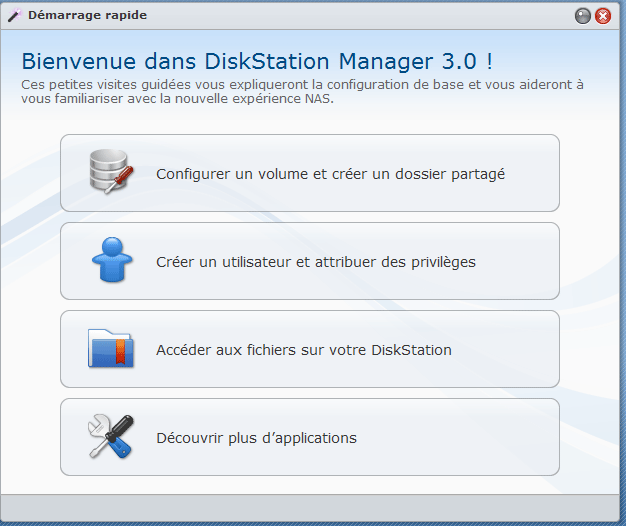The height and width of the screenshot is (526, 626).
Task: Click the wrench and screwdriver icon
Action: [111, 436]
